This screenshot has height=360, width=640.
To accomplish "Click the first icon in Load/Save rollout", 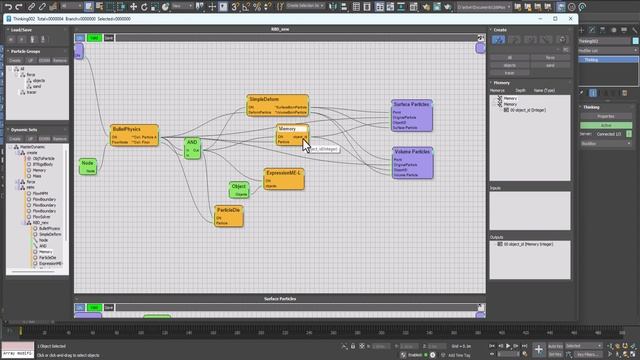I will click(x=11, y=40).
